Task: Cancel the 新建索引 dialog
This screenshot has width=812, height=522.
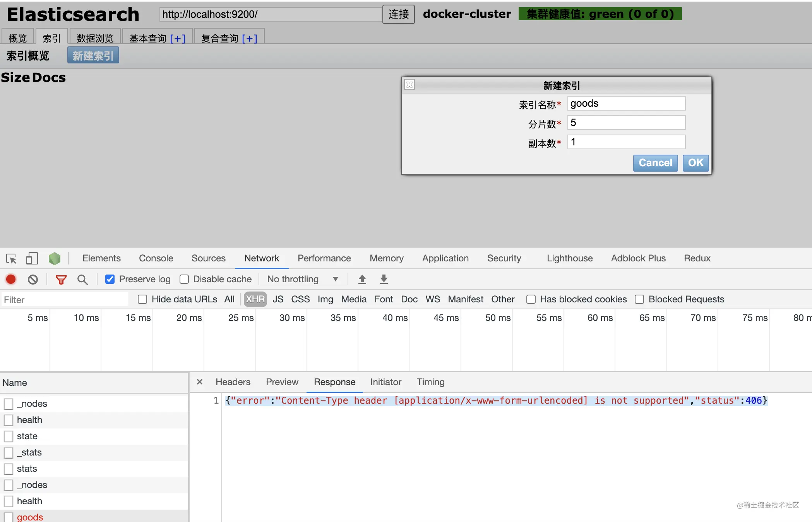Action: (655, 163)
